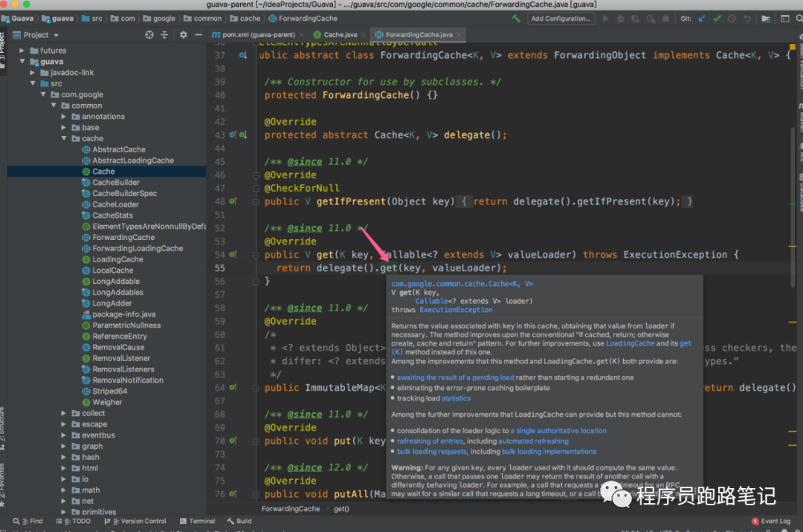803x532 pixels.
Task: Click the Build Project hammer icon
Action: pyautogui.click(x=516, y=19)
